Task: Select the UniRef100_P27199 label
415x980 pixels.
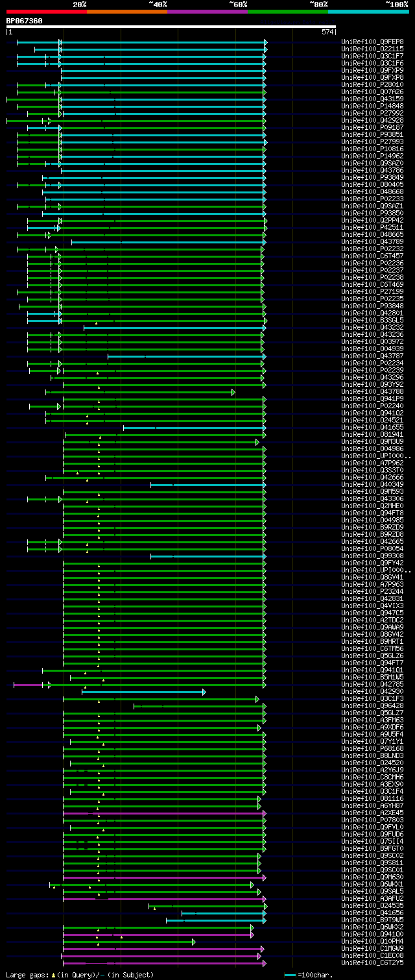Action: [x=372, y=292]
